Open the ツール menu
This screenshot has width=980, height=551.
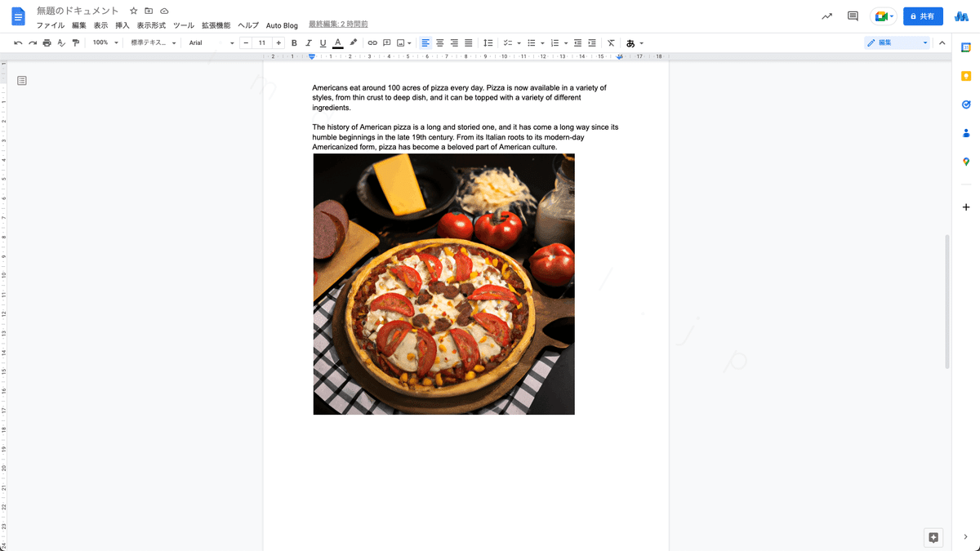[x=184, y=25]
